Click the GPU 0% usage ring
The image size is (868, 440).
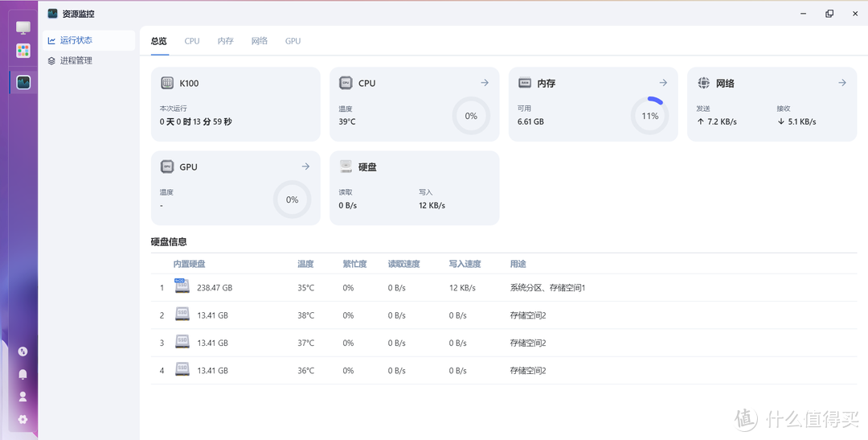(x=293, y=199)
